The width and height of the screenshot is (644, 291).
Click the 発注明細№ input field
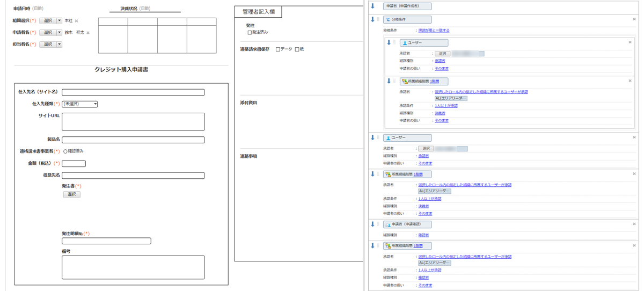[106, 241]
